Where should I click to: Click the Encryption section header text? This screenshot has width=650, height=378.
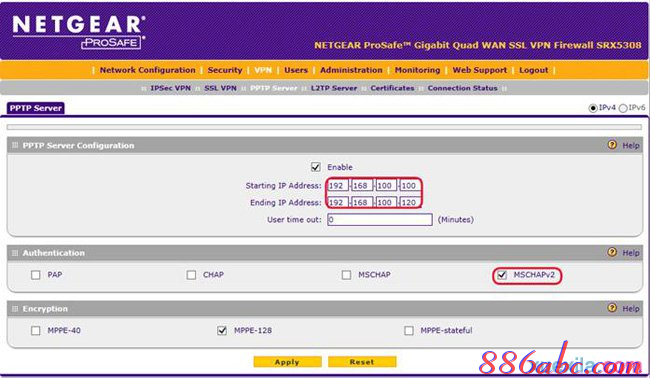click(x=45, y=309)
